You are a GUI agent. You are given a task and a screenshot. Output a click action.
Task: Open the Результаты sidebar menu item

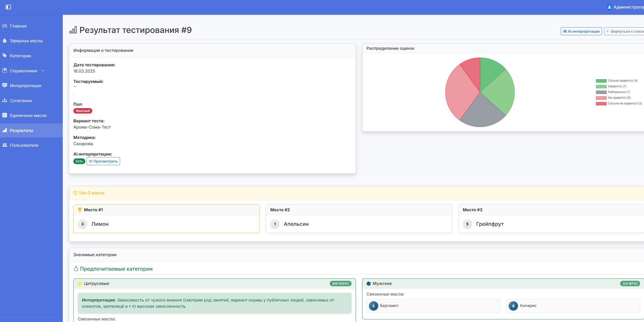21,130
